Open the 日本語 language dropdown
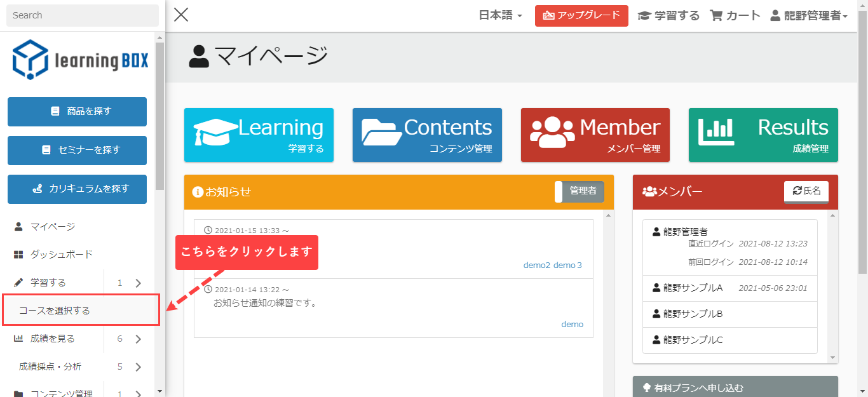This screenshot has height=397, width=868. (x=500, y=16)
